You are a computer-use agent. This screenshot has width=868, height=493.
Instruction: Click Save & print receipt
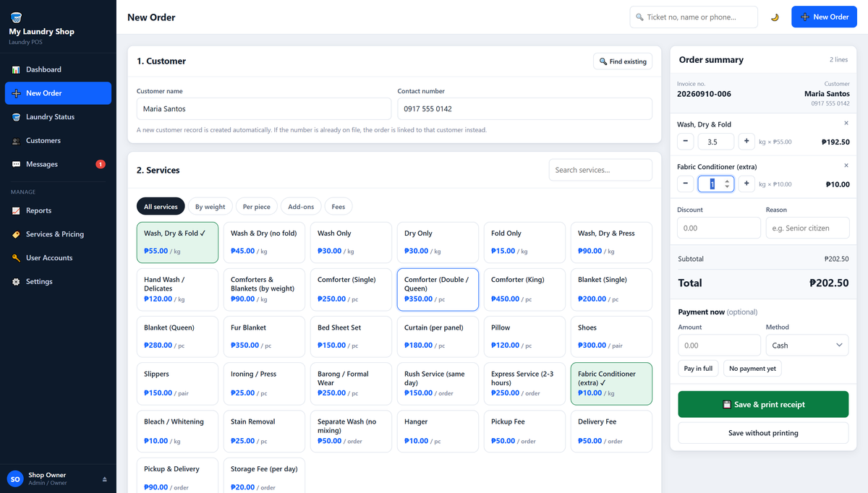pyautogui.click(x=763, y=405)
